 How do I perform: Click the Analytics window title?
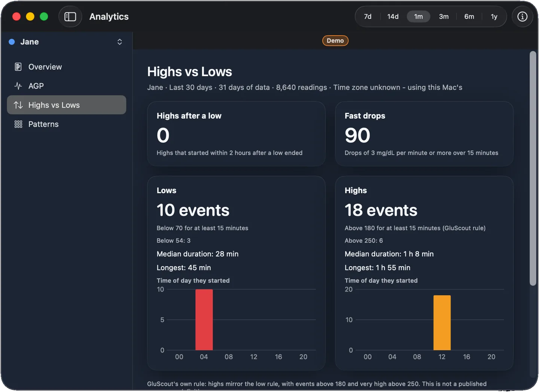[x=109, y=16]
